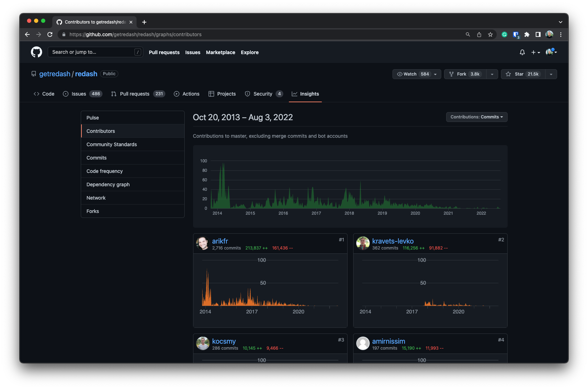Open the Contributions: Commits dropdown

(477, 117)
